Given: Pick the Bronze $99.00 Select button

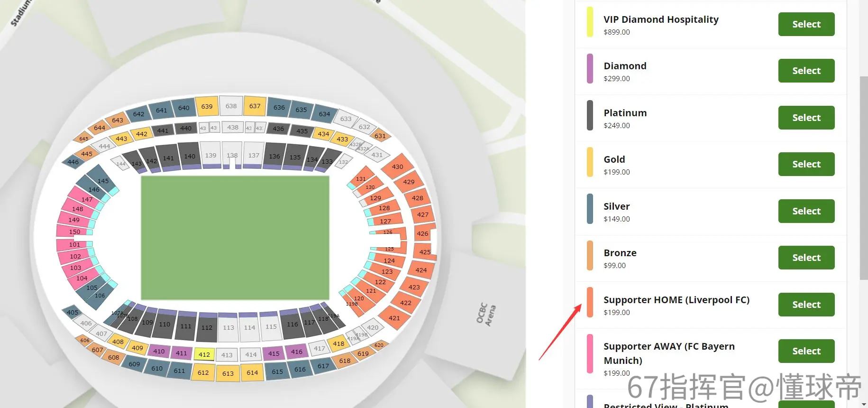Looking at the screenshot, I should tap(806, 258).
